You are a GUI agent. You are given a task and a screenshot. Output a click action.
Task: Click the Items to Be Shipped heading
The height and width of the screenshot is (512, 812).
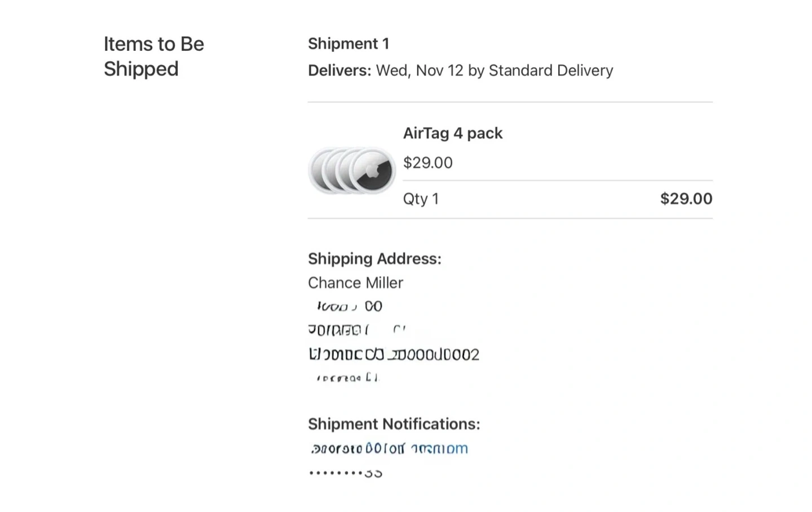(153, 56)
